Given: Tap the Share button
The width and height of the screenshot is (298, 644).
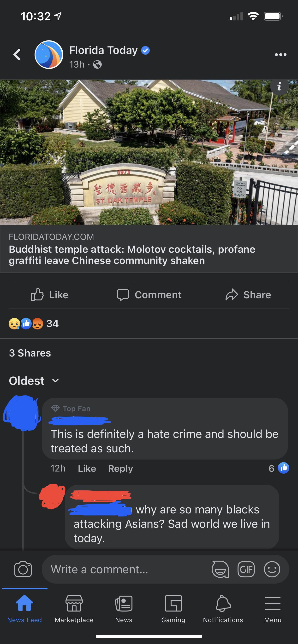Looking at the screenshot, I should tap(248, 295).
